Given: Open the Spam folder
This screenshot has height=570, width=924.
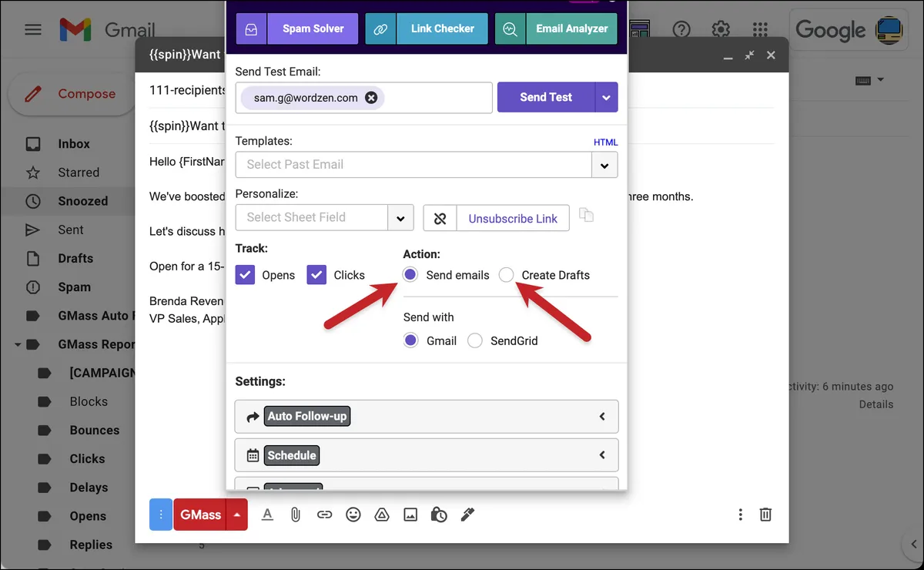Looking at the screenshot, I should [x=74, y=287].
